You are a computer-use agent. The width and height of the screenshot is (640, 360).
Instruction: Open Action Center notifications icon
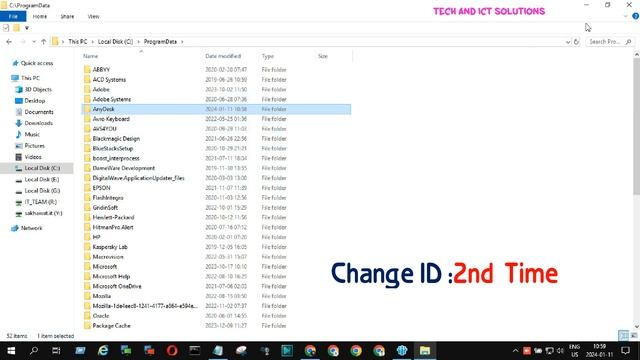coord(625,351)
